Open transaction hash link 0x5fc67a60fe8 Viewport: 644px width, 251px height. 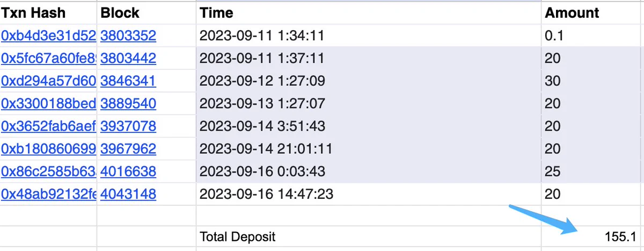(x=48, y=59)
